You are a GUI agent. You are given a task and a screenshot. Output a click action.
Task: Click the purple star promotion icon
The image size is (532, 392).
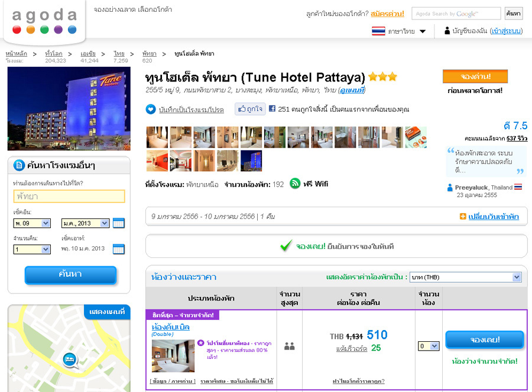pyautogui.click(x=201, y=343)
